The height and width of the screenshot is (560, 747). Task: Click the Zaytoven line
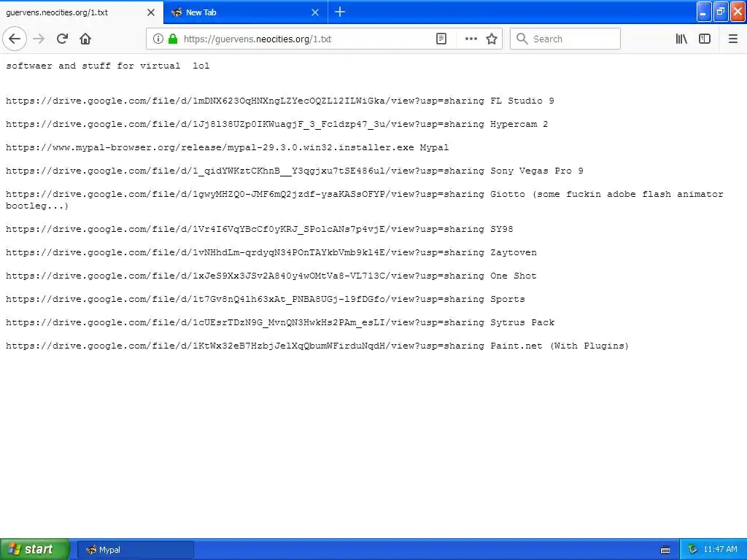point(271,252)
